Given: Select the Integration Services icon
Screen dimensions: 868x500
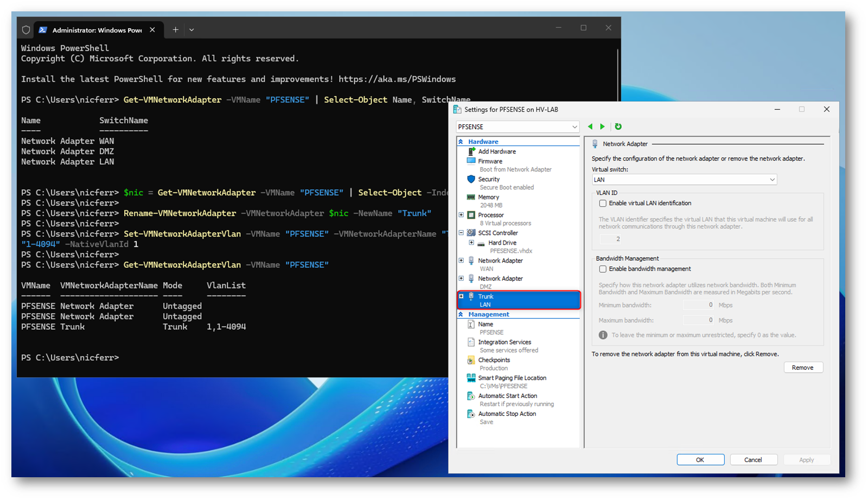Looking at the screenshot, I should click(x=471, y=342).
